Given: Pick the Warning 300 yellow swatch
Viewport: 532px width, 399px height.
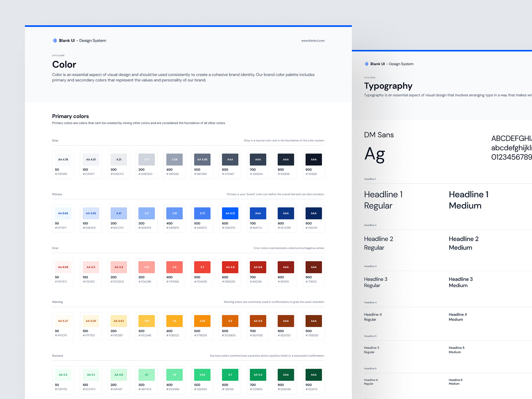Looking at the screenshot, I should 147,321.
